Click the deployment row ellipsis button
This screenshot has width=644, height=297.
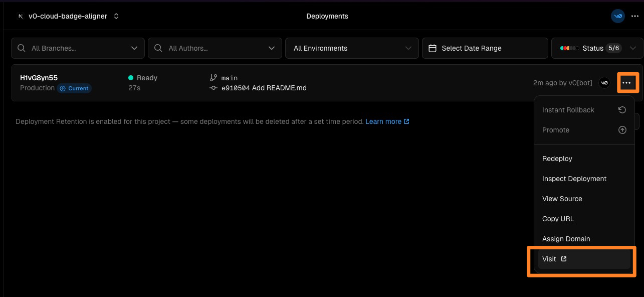click(626, 83)
